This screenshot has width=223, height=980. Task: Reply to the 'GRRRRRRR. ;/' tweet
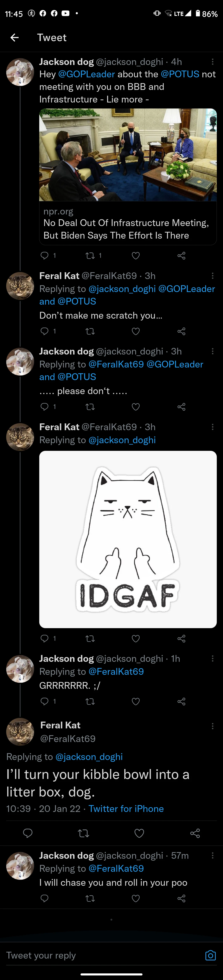pos(45,702)
